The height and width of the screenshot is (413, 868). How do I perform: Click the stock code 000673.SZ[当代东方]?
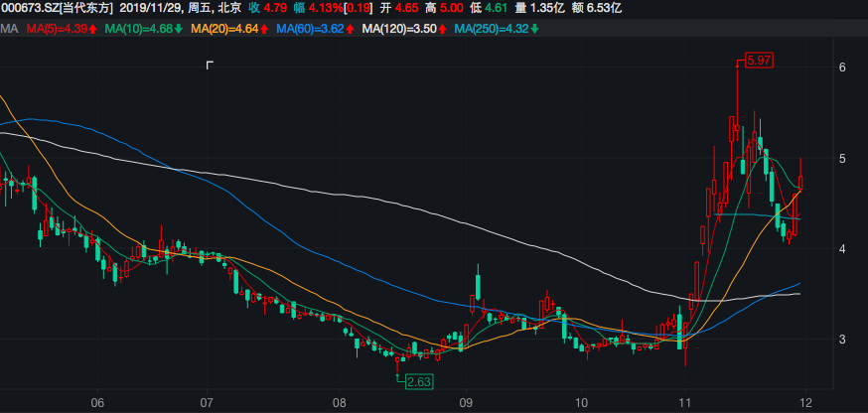pyautogui.click(x=57, y=8)
